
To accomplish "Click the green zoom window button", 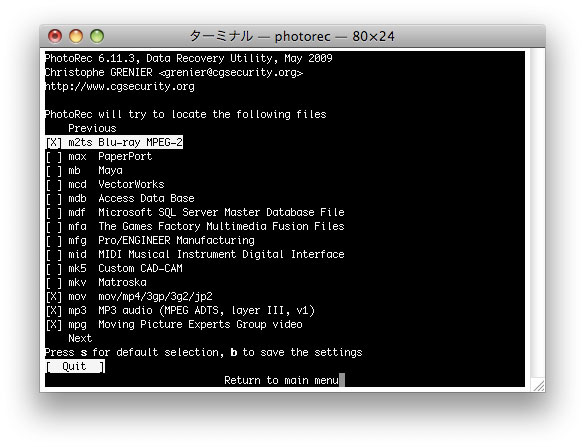I will tap(97, 36).
